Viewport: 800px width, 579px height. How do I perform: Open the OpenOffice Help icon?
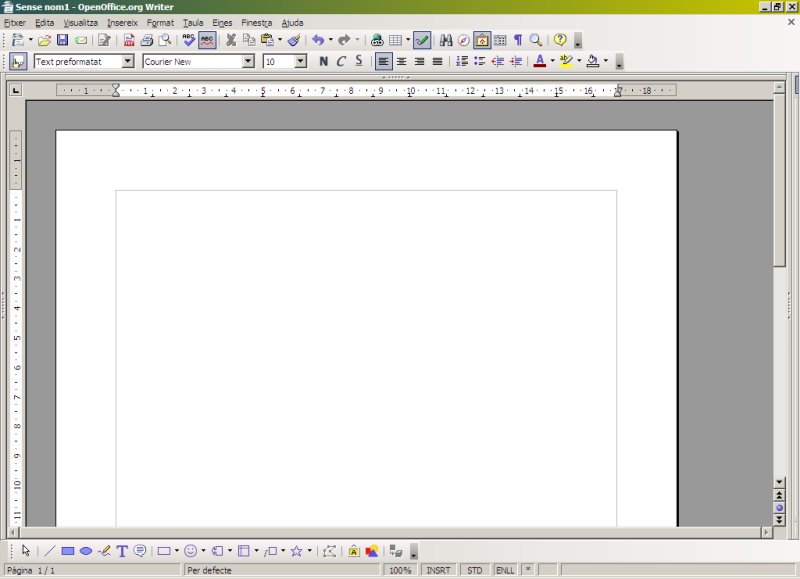560,40
